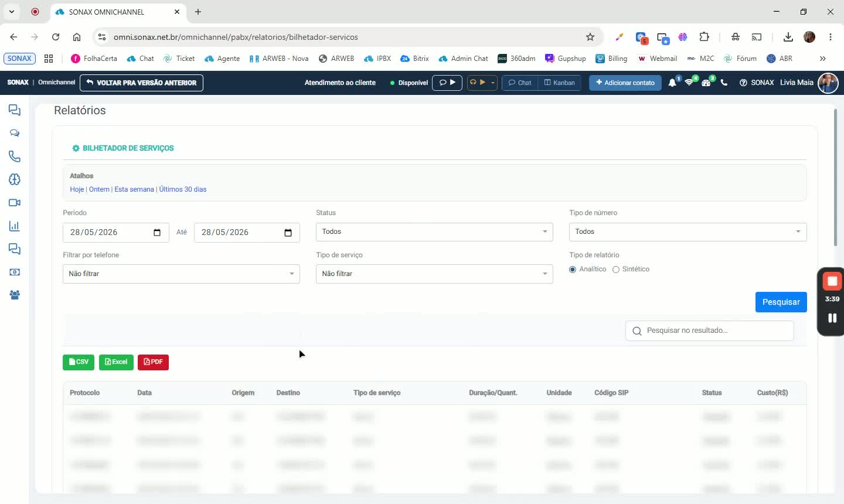The image size is (844, 504).
Task: Open the Tipo de serviço dropdown
Action: click(434, 274)
